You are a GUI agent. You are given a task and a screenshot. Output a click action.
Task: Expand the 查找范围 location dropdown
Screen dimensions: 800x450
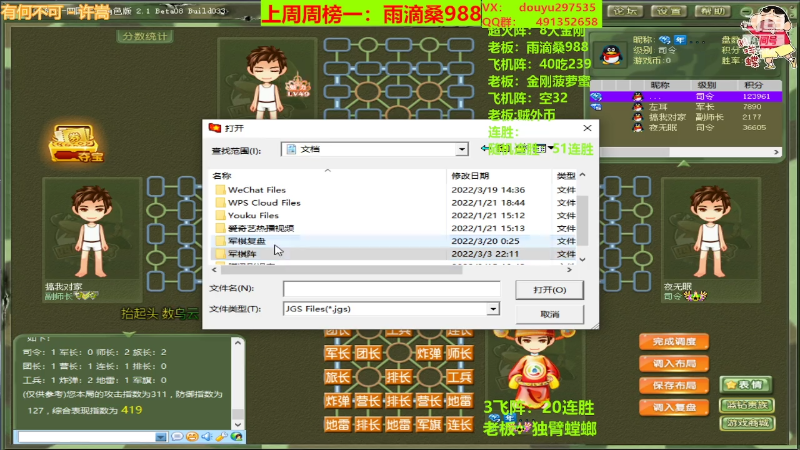point(462,149)
